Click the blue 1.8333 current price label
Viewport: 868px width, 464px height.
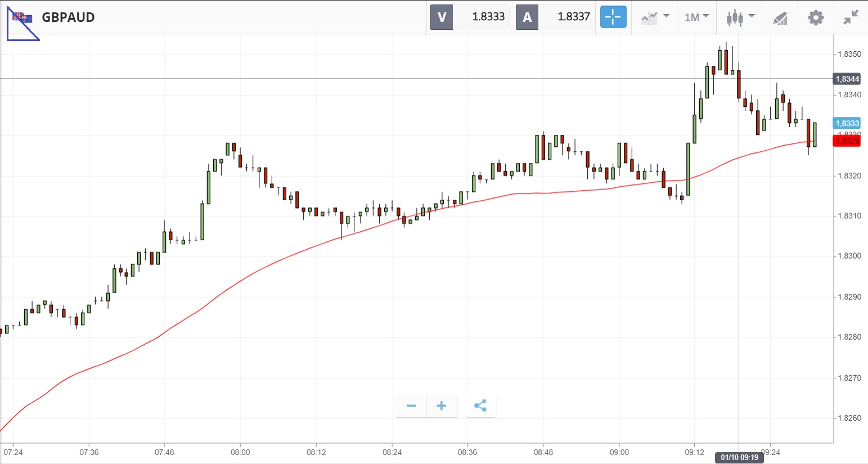click(847, 123)
